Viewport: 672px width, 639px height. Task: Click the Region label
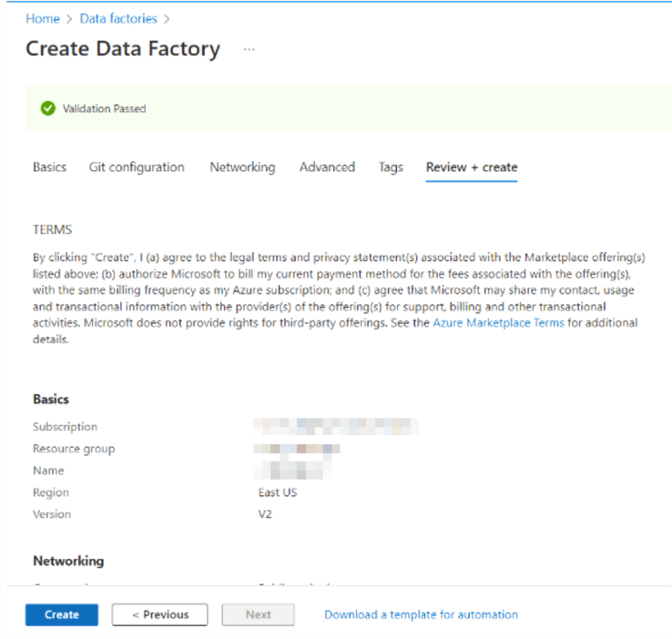(x=51, y=492)
